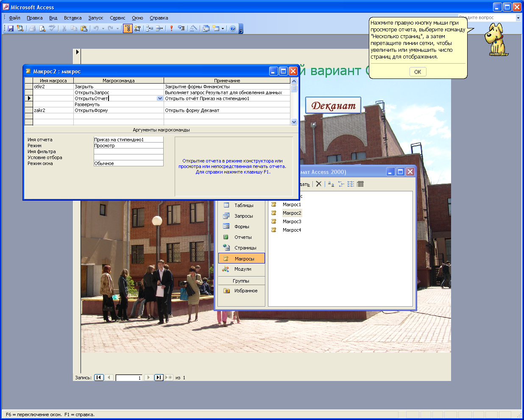Click the Paste clipboard icon
524x420 pixels.
point(84,28)
